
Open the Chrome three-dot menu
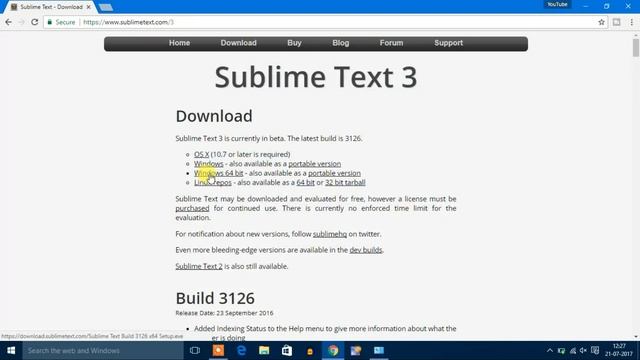631,22
